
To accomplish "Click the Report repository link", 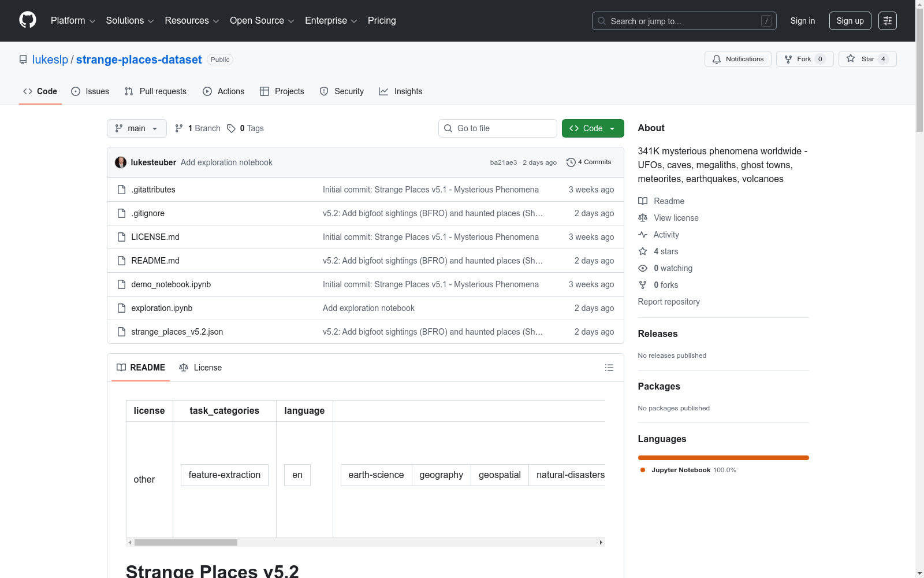I will [669, 302].
